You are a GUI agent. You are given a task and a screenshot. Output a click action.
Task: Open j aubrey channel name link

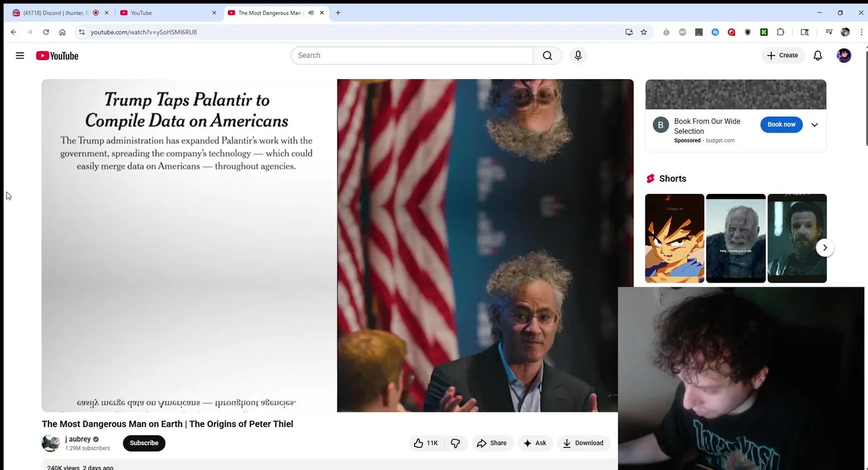pyautogui.click(x=78, y=439)
